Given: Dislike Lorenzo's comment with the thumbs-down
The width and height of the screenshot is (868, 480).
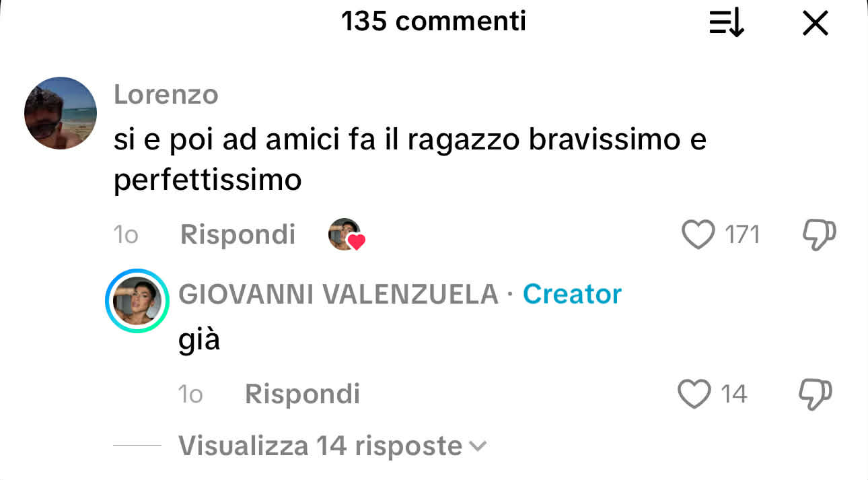Looking at the screenshot, I should coord(820,235).
